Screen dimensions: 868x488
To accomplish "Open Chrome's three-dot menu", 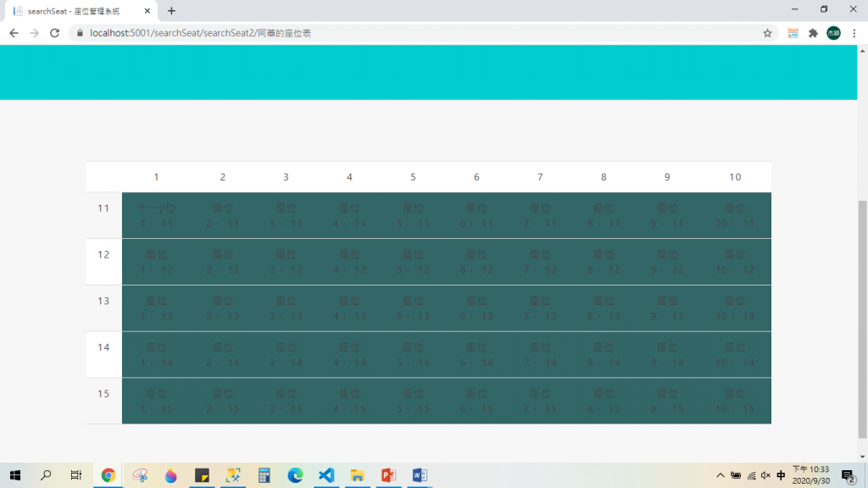I will click(x=854, y=33).
